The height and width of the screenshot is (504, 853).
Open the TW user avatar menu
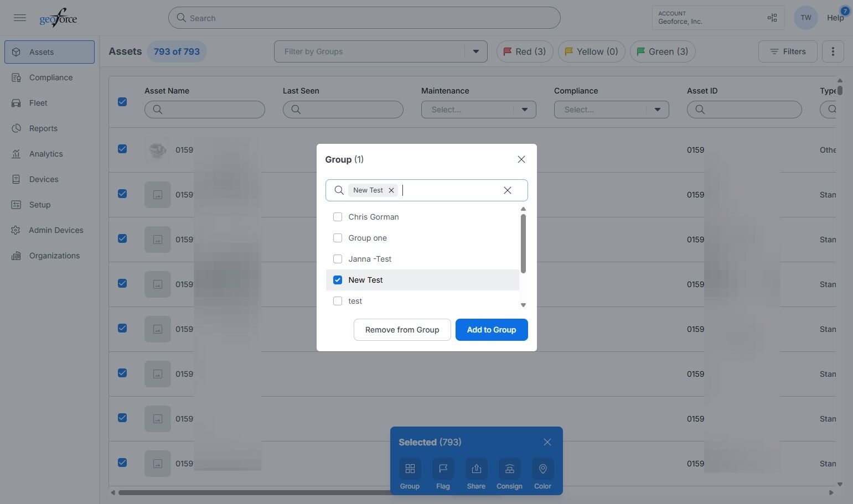click(806, 18)
